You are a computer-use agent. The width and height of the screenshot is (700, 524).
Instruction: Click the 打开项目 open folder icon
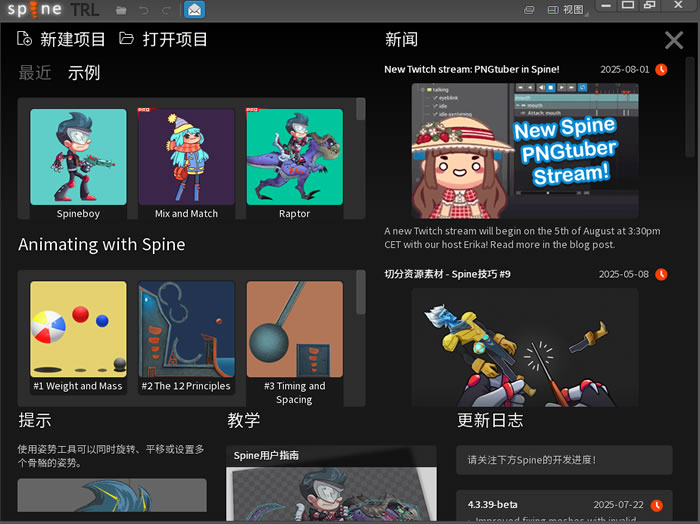pyautogui.click(x=127, y=39)
